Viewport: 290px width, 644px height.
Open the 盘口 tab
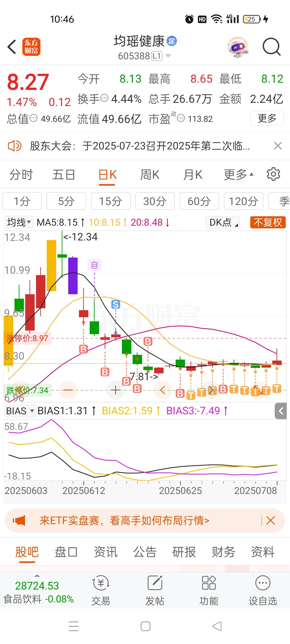(66, 552)
